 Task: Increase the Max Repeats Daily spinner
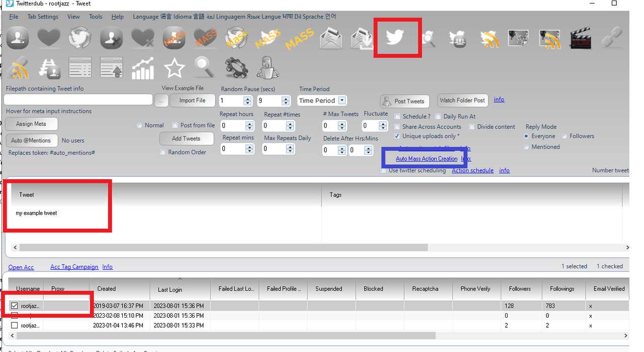point(291,147)
